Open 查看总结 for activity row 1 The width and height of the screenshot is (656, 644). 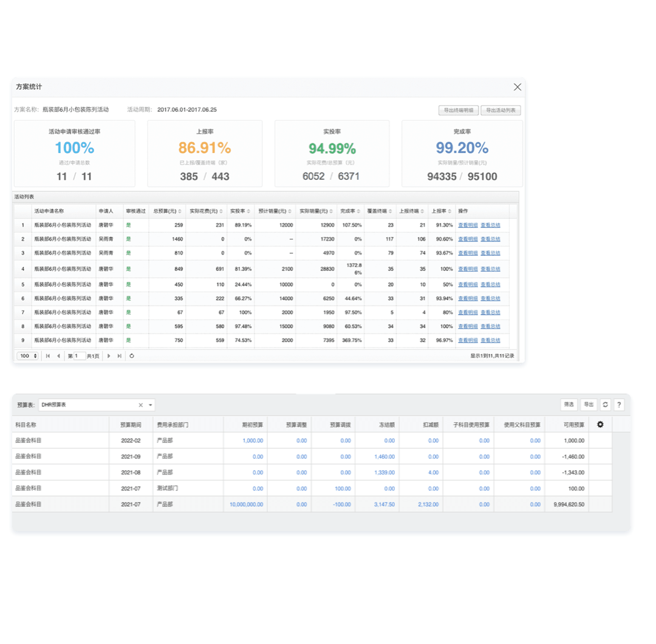pos(490,225)
